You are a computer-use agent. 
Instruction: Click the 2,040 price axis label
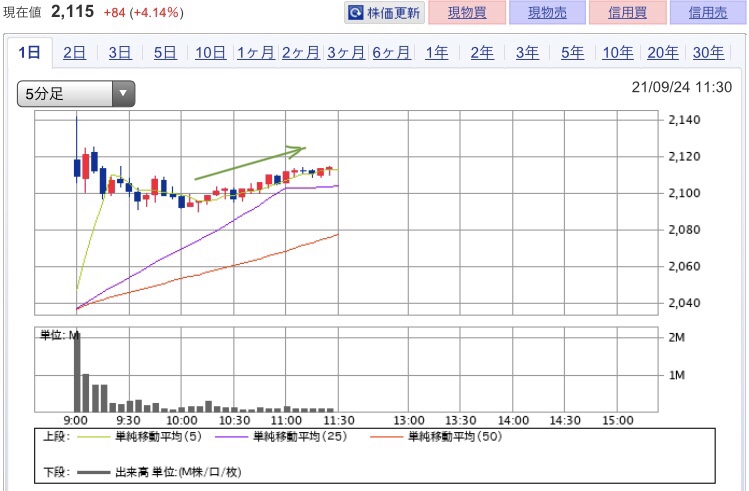pyautogui.click(x=684, y=303)
